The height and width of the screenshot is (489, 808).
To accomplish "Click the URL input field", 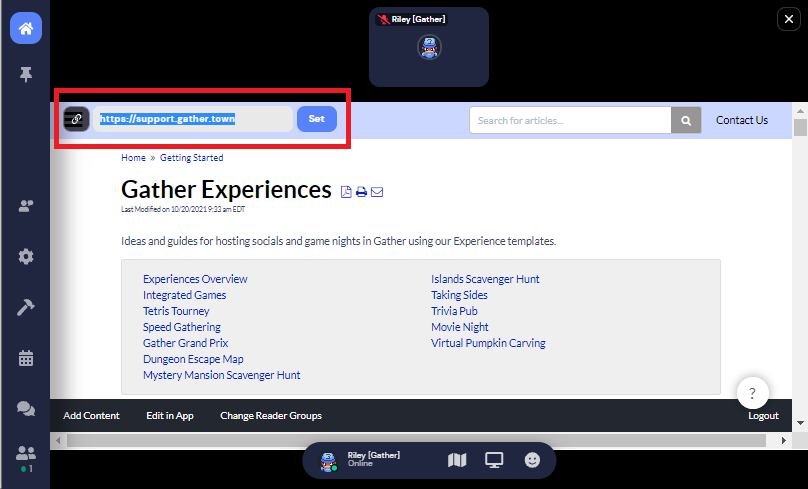I will [194, 119].
